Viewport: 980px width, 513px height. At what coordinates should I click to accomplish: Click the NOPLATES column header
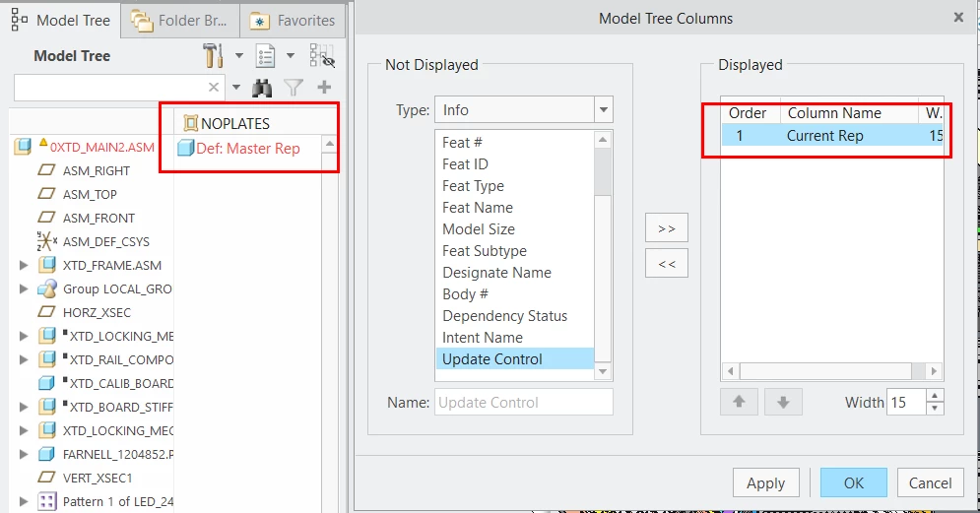click(235, 124)
